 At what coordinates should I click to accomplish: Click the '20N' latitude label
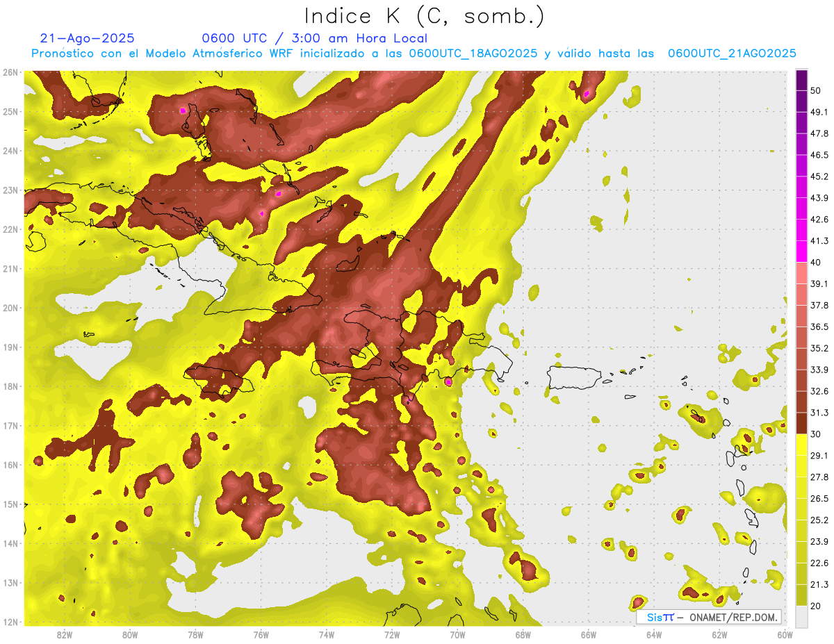(10, 308)
